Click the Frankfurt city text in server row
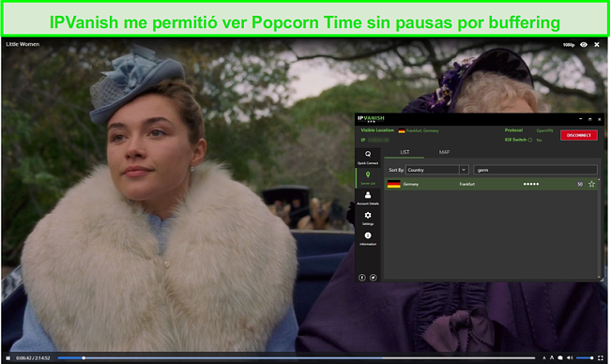Viewport: 610px width, 364px height. click(x=466, y=184)
